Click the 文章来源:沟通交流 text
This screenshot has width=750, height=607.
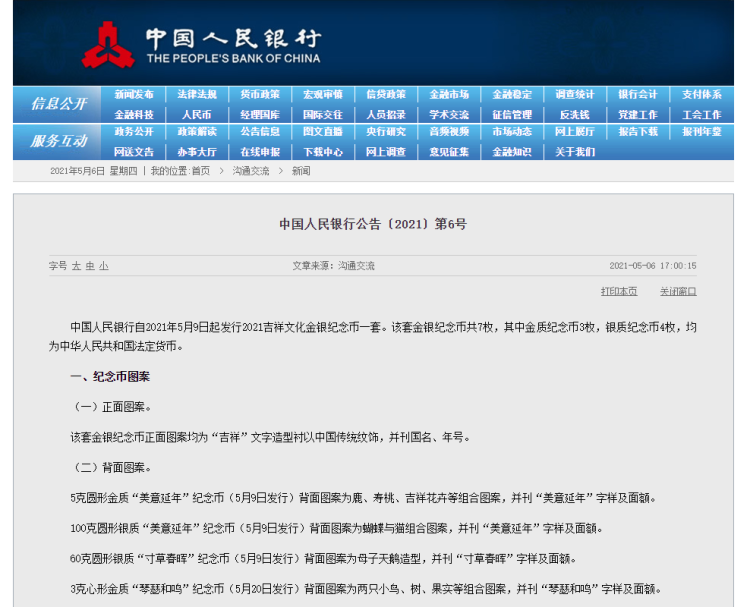tap(333, 266)
